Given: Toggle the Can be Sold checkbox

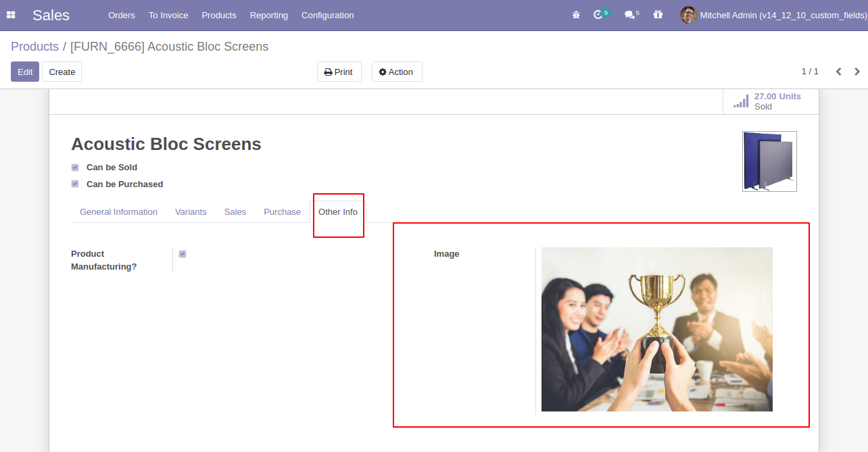Looking at the screenshot, I should point(75,168).
